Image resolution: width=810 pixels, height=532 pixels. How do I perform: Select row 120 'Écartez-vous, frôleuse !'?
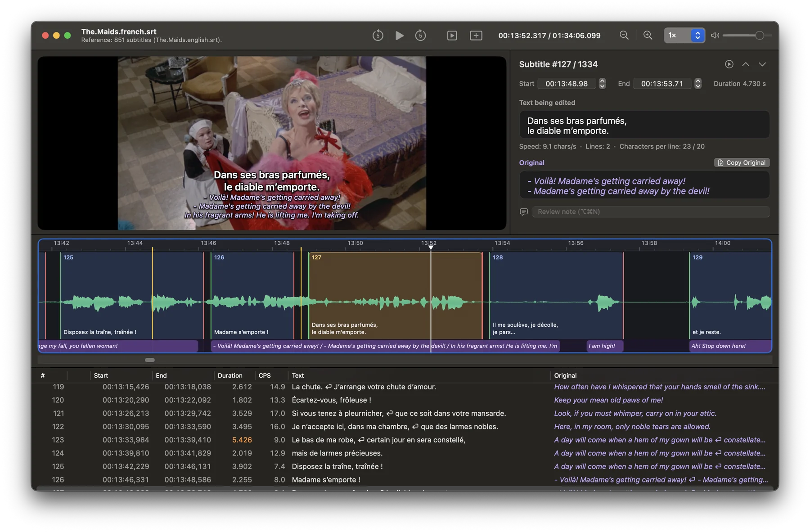[x=405, y=400]
